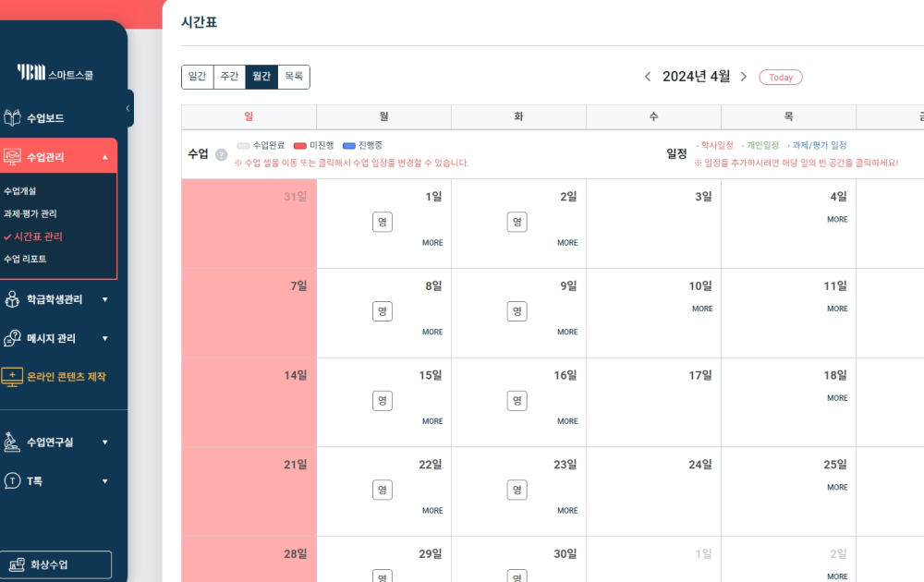Collapse the 수업관리 menu section
The width and height of the screenshot is (924, 582).
pos(105,157)
